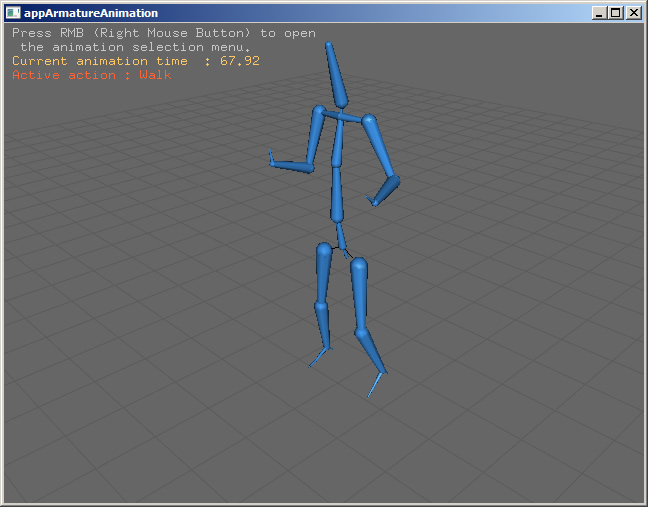The height and width of the screenshot is (507, 648).
Task: Click the bent forearm bone on the right
Action: coord(386,189)
